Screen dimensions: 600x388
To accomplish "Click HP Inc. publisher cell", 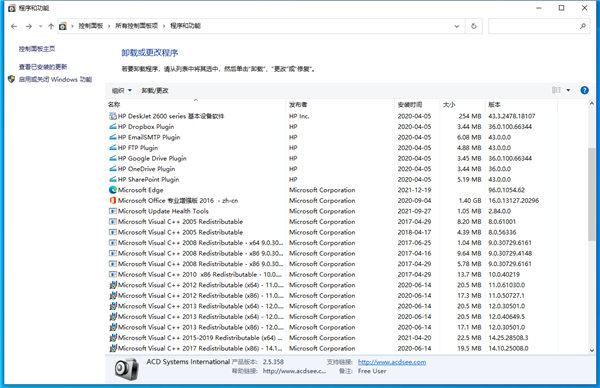I will point(299,116).
